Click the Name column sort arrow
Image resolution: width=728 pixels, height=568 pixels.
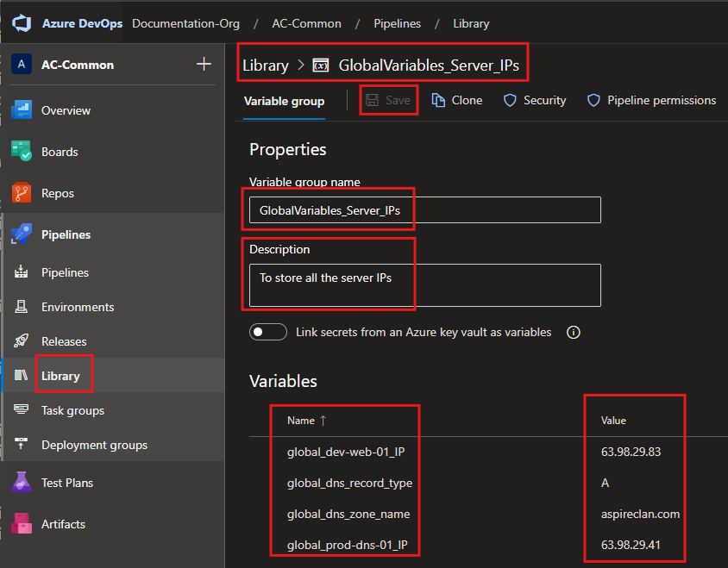pyautogui.click(x=323, y=421)
